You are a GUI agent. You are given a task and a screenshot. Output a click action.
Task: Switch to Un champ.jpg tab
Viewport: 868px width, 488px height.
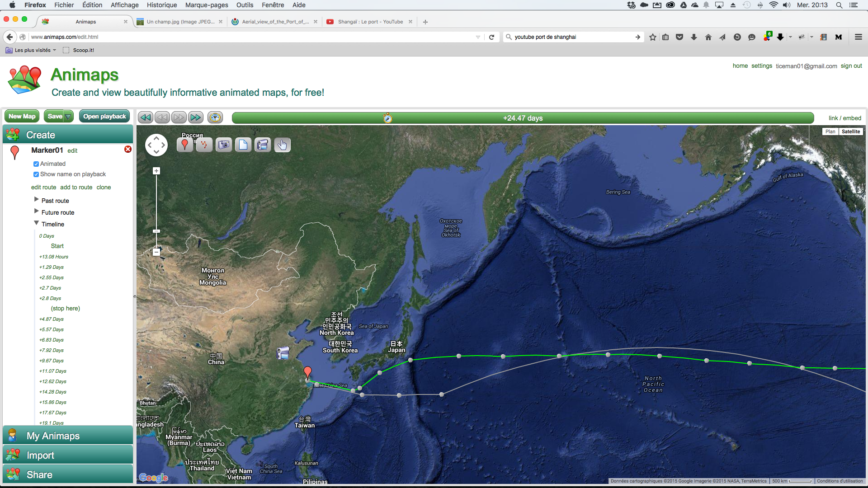point(180,22)
